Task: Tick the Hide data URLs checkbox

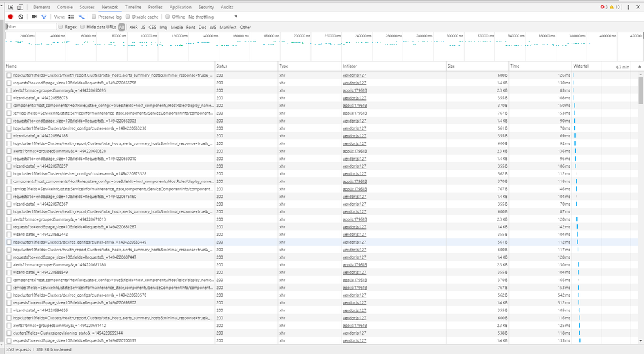Action: (83, 27)
